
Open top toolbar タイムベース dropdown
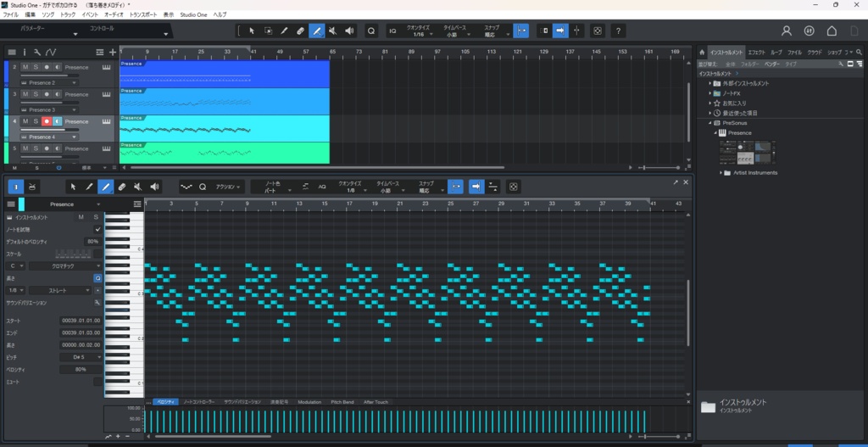pos(455,31)
